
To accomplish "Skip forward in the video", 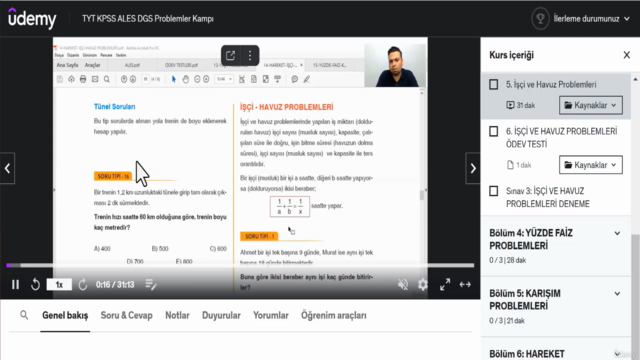I will (83, 284).
